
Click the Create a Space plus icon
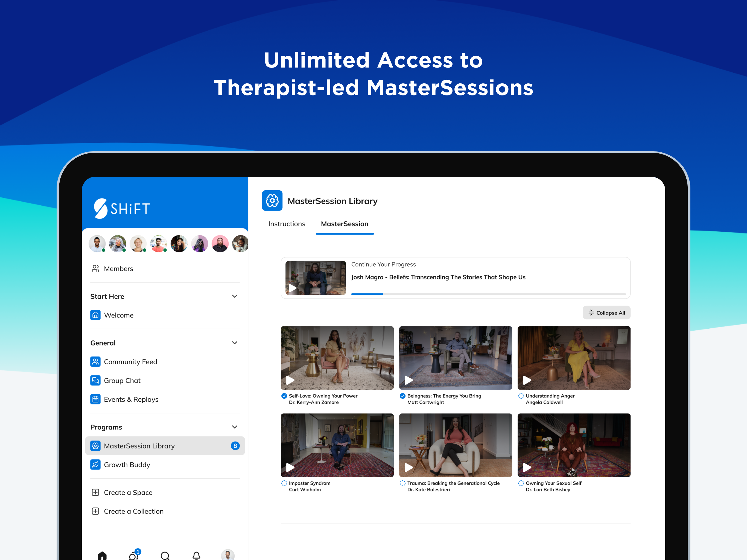[x=96, y=492]
